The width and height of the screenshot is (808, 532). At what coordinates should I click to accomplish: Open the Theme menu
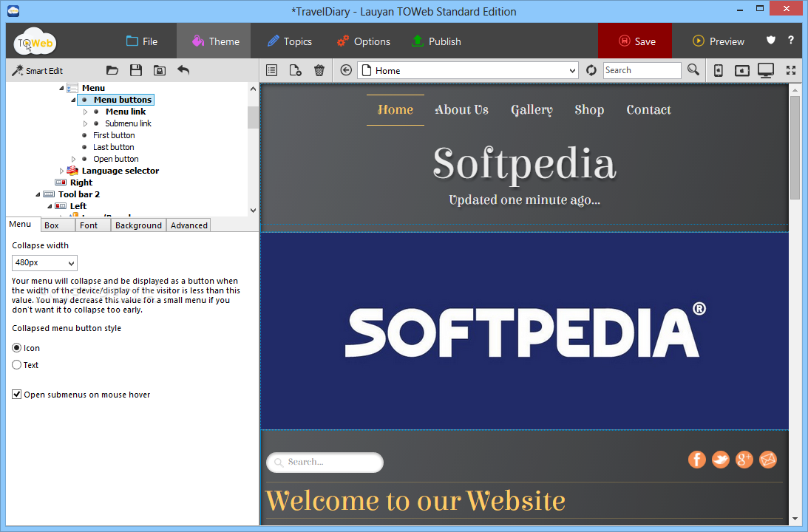tap(215, 41)
